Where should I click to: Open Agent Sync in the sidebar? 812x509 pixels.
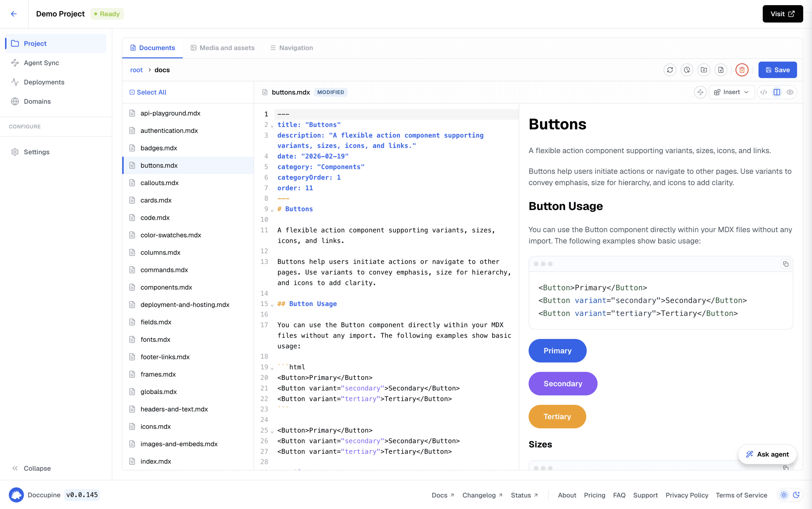[55, 63]
